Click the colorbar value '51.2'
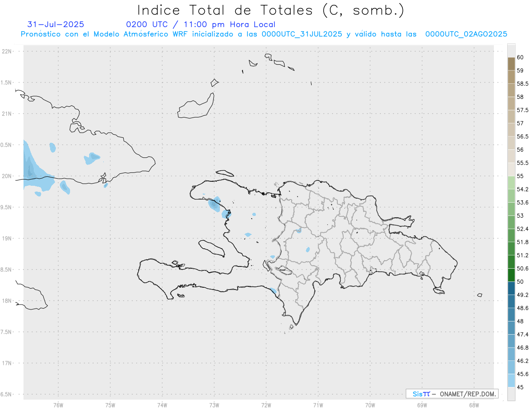 (x=523, y=255)
